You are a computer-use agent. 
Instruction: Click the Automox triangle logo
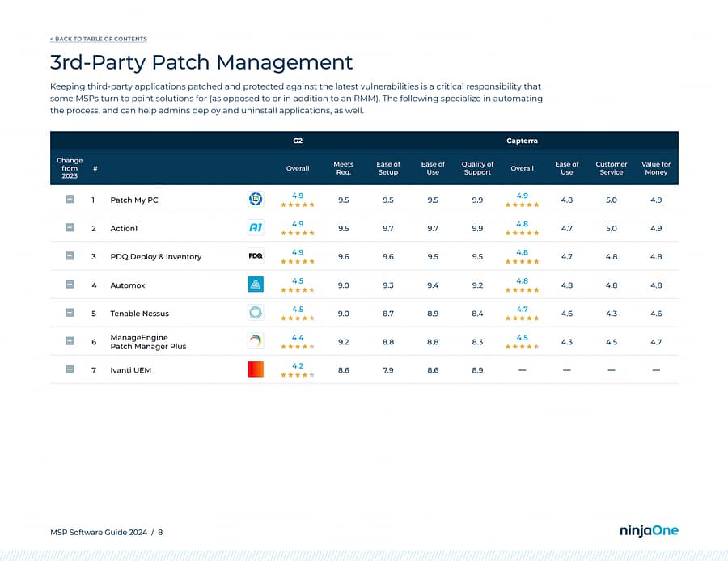coord(256,285)
